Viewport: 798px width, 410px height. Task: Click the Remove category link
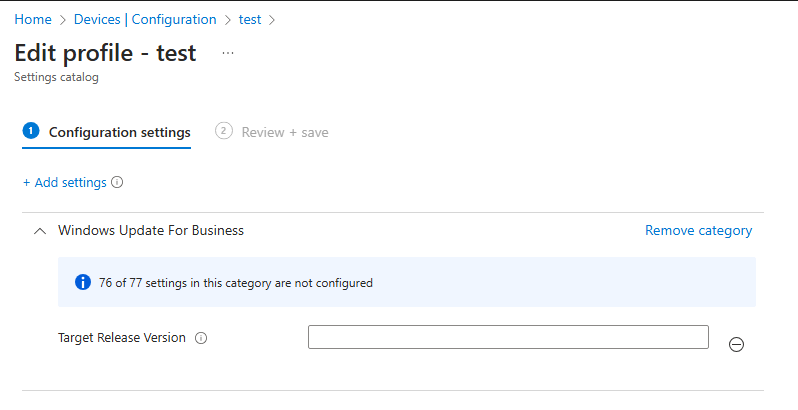[698, 230]
